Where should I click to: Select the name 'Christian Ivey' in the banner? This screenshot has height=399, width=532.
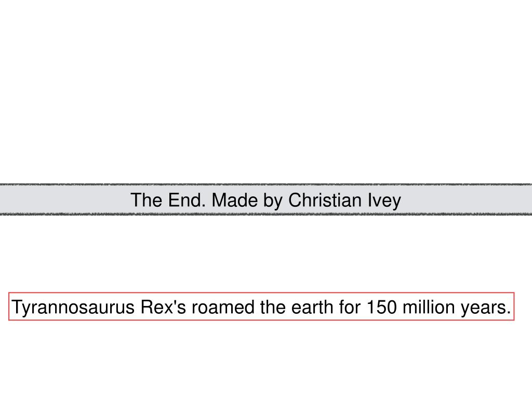pos(345,201)
